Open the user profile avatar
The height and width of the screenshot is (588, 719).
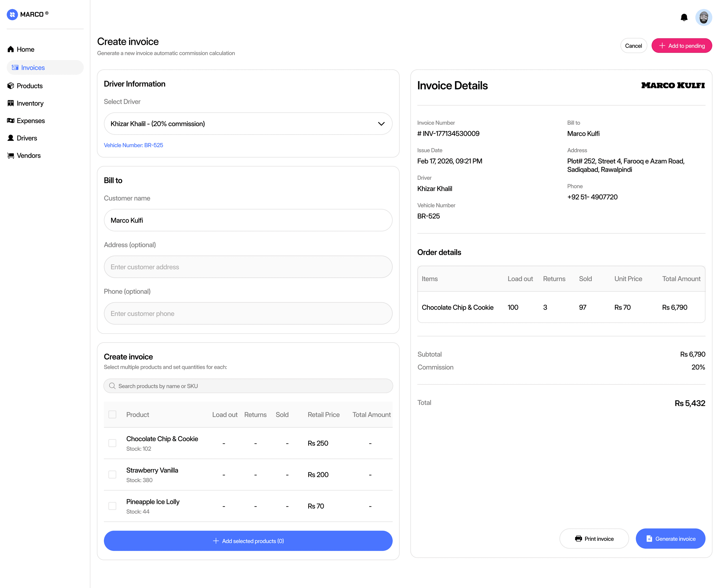click(703, 17)
